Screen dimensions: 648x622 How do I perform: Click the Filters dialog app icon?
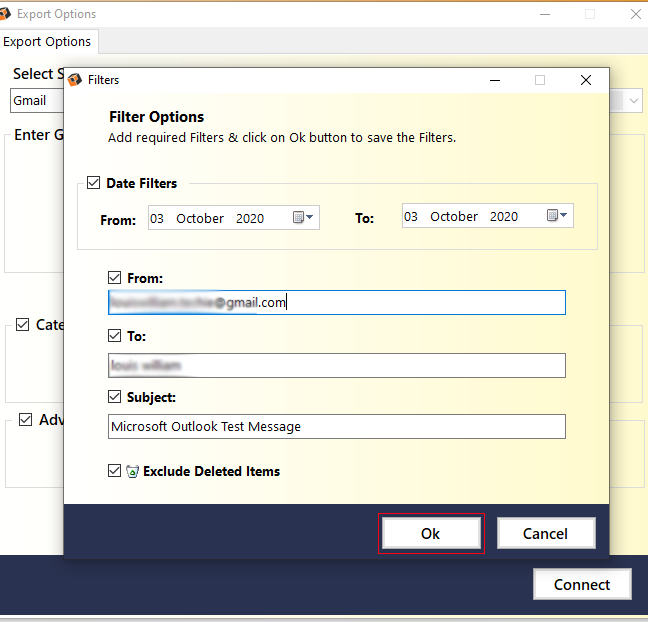pyautogui.click(x=75, y=80)
